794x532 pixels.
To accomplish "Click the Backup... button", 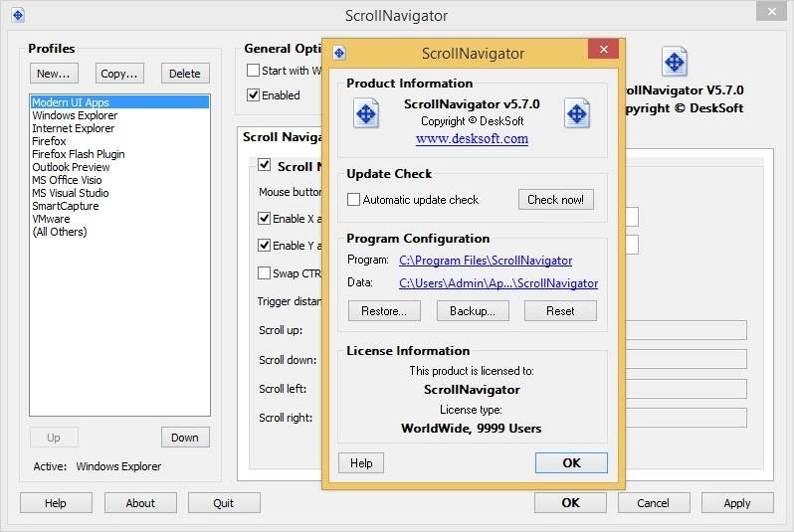I will (473, 311).
